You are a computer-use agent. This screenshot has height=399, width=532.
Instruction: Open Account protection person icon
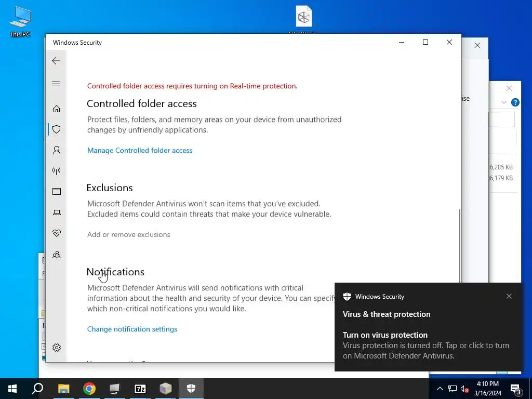pyautogui.click(x=56, y=150)
